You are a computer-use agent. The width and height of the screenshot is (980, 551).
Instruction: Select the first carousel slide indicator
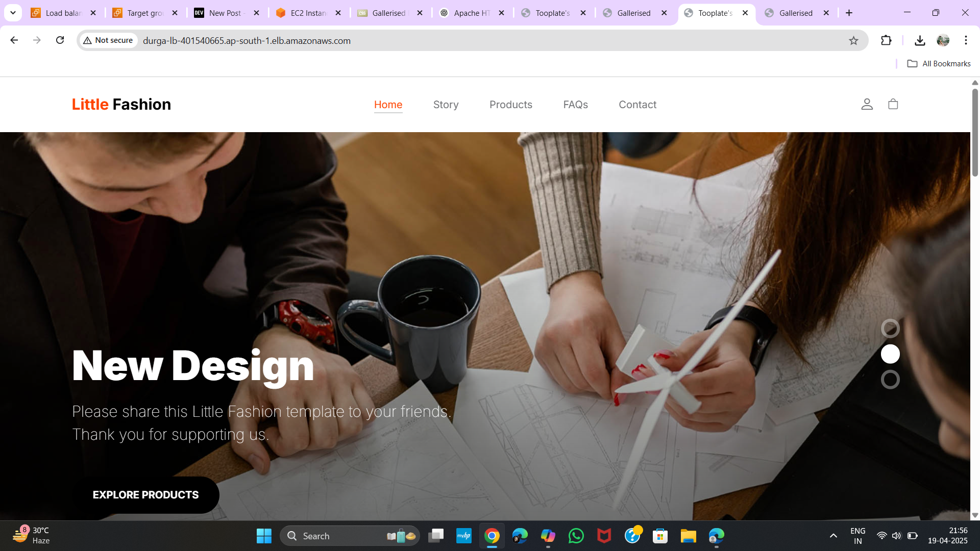click(x=890, y=329)
